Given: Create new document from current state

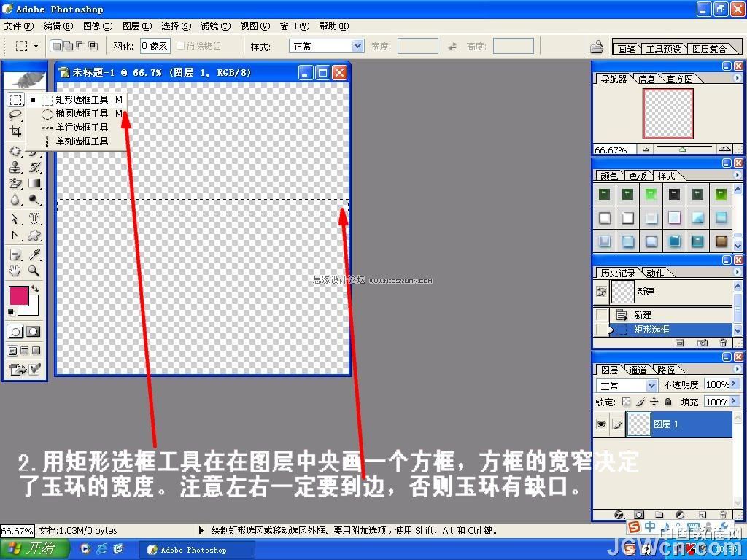Looking at the screenshot, I should 680,343.
